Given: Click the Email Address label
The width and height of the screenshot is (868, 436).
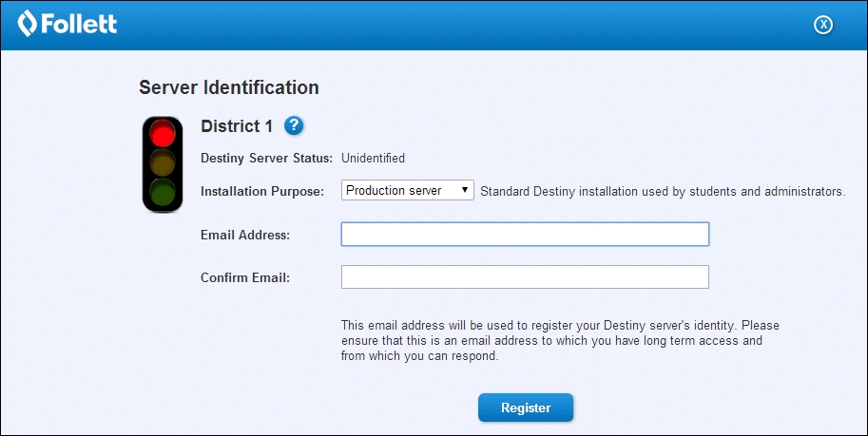Looking at the screenshot, I should click(245, 235).
